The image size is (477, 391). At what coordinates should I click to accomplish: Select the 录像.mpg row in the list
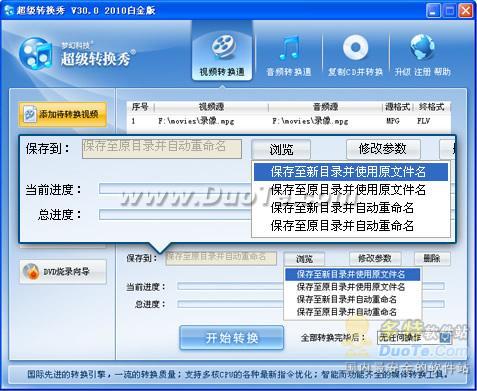click(288, 121)
